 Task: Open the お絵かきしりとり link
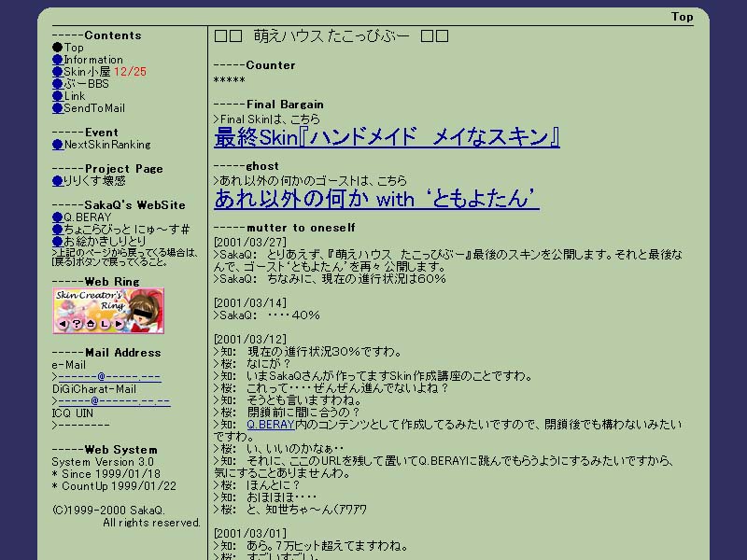coord(105,242)
